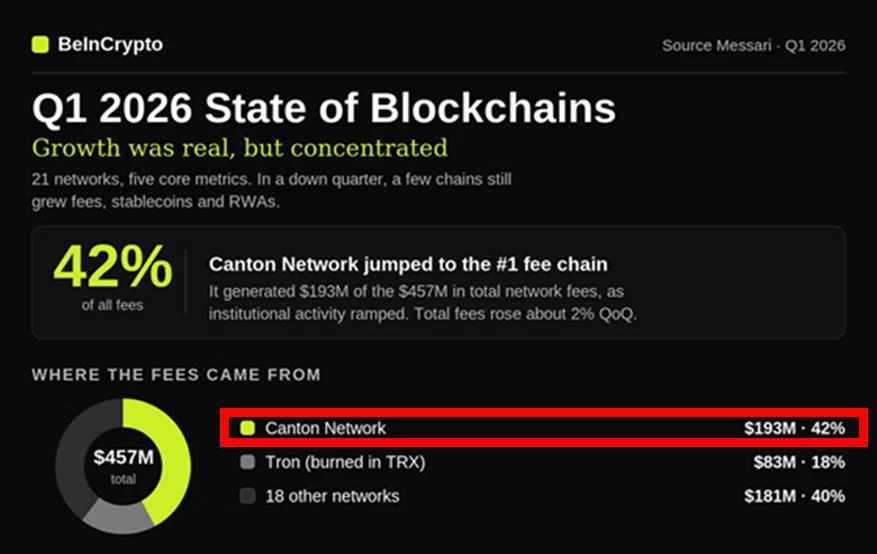Click the $193M · 42% value
Screen dimensions: 877x554
(794, 428)
